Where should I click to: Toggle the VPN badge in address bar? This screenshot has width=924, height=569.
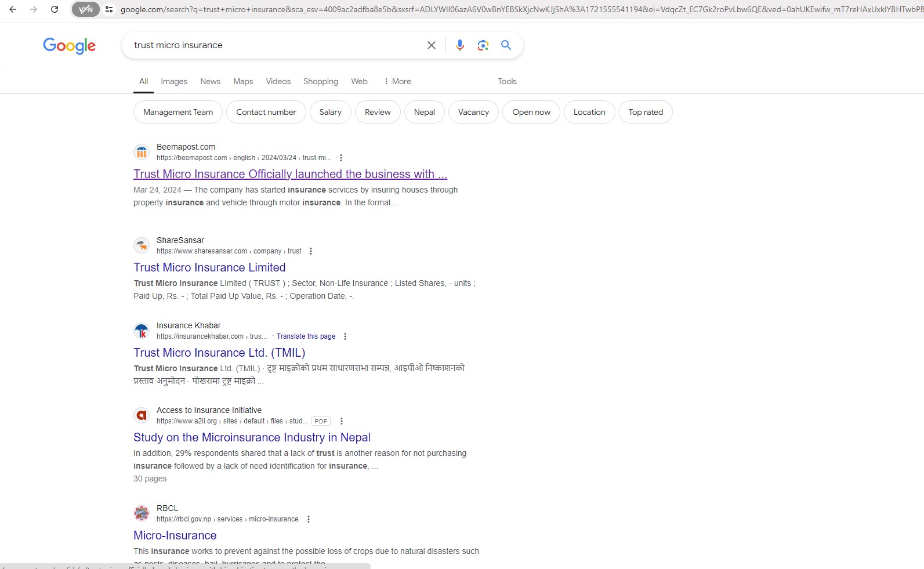click(85, 9)
